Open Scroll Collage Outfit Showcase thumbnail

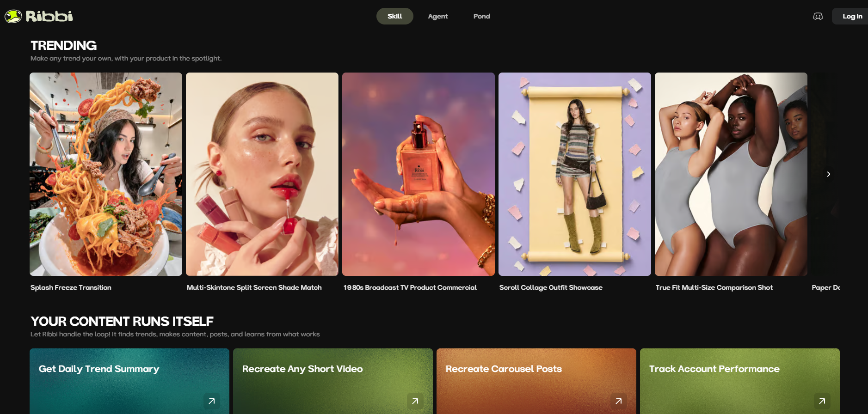pos(575,174)
